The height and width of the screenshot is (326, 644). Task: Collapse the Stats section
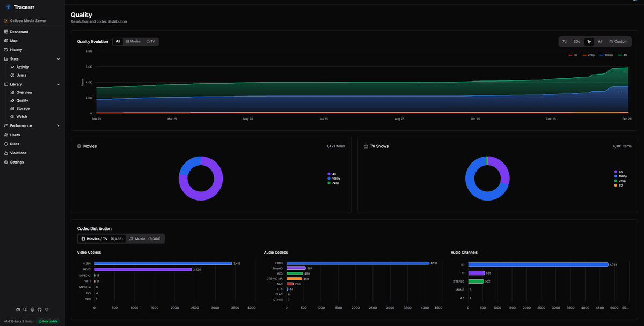58,58
